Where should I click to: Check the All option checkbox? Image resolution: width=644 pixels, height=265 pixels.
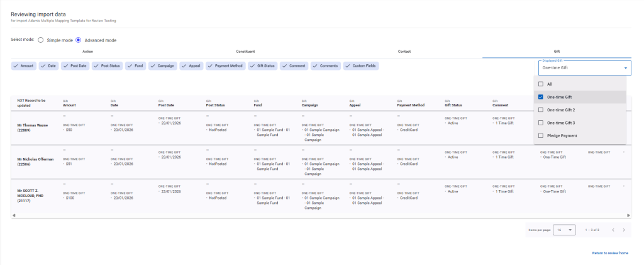(x=540, y=84)
